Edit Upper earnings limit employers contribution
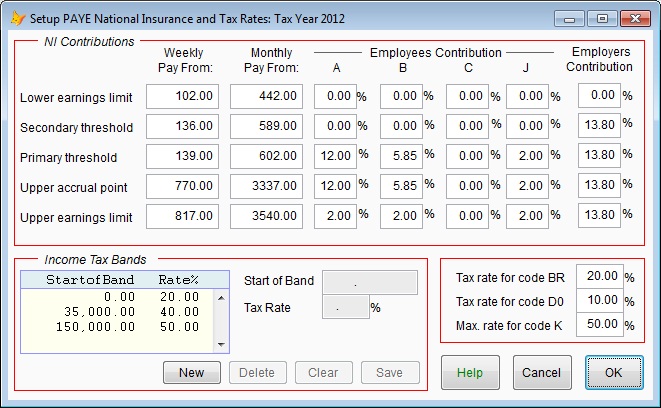Screen dimensions: 661x408 coord(599,215)
